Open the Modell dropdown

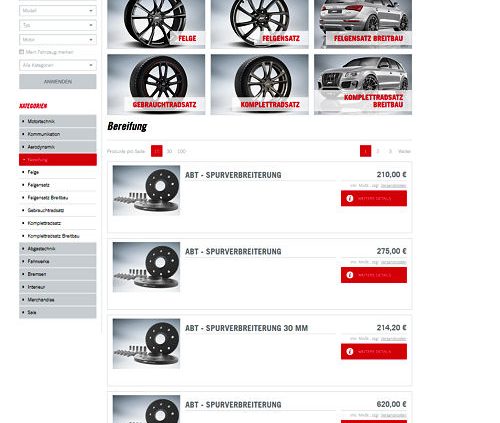pos(58,11)
